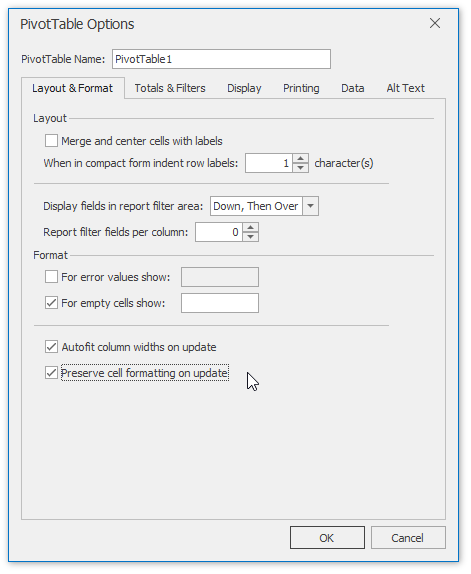This screenshot has width=471, height=574.
Task: Select the Layout & Format tab
Action: point(72,88)
